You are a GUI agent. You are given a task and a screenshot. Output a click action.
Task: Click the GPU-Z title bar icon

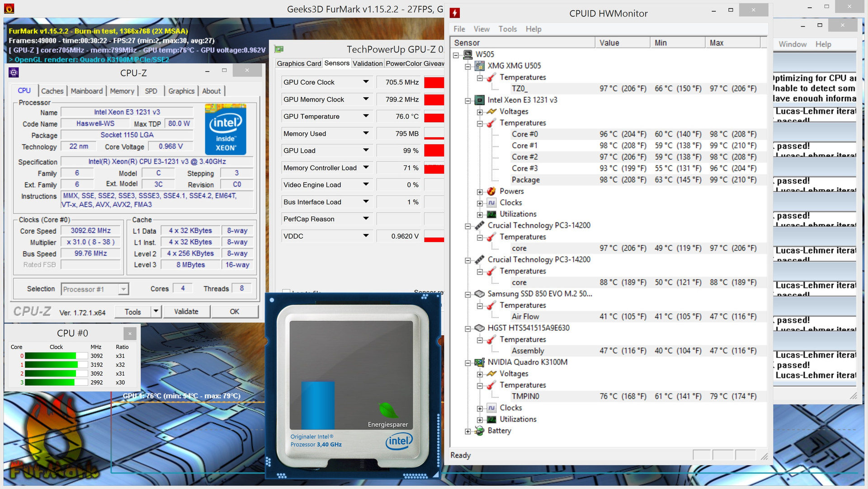point(279,49)
